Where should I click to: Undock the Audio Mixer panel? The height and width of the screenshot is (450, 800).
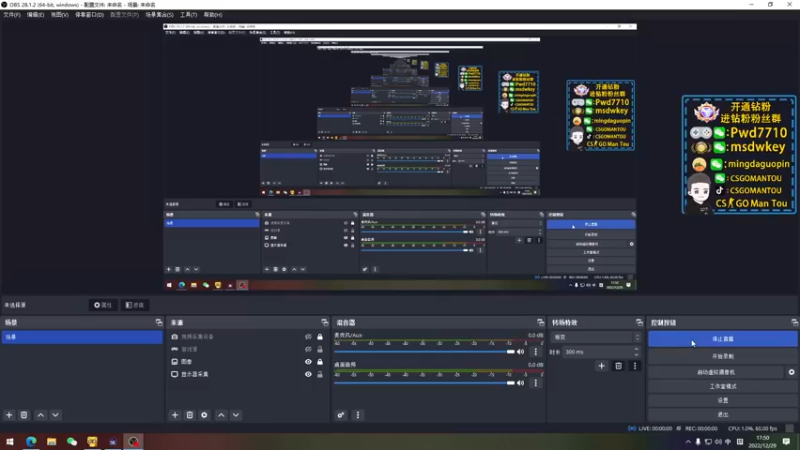(540, 322)
